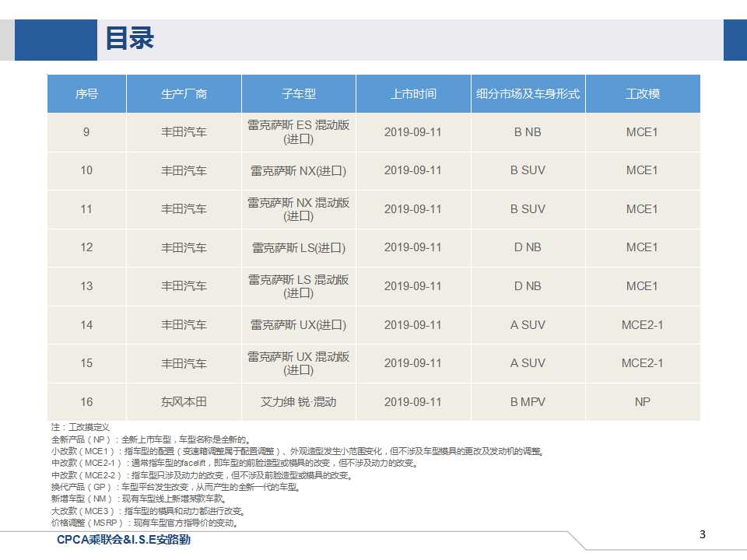Click the 小改款（MCE1）definition line
This screenshot has width=747, height=560.
298,451
